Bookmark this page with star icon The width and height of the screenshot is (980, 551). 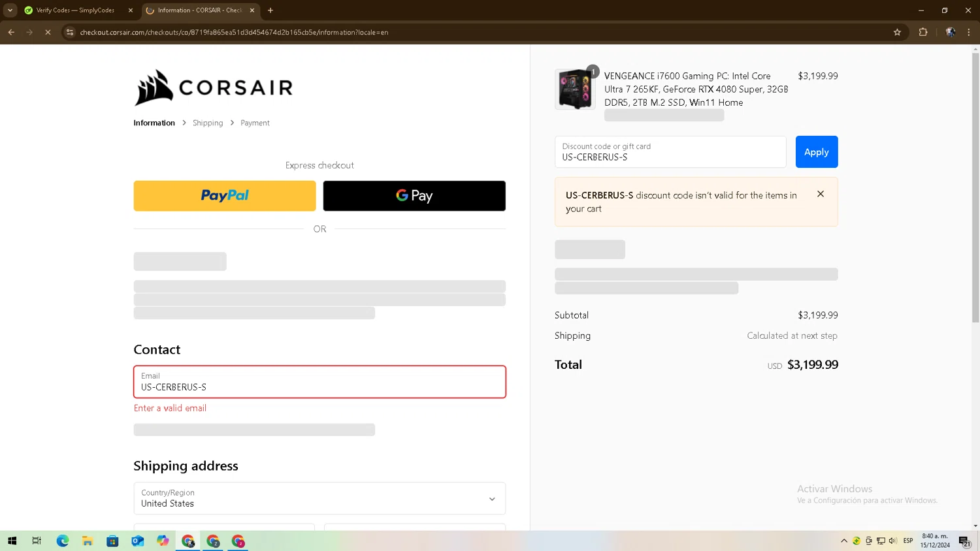click(897, 32)
